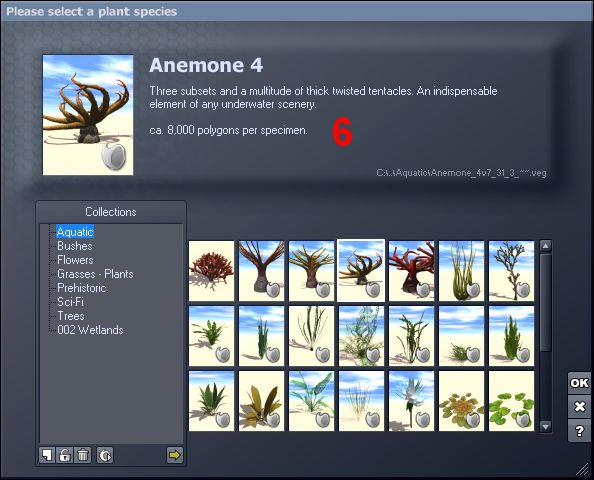This screenshot has width=594, height=480.
Task: Open the Flowers collection
Action: 75,260
